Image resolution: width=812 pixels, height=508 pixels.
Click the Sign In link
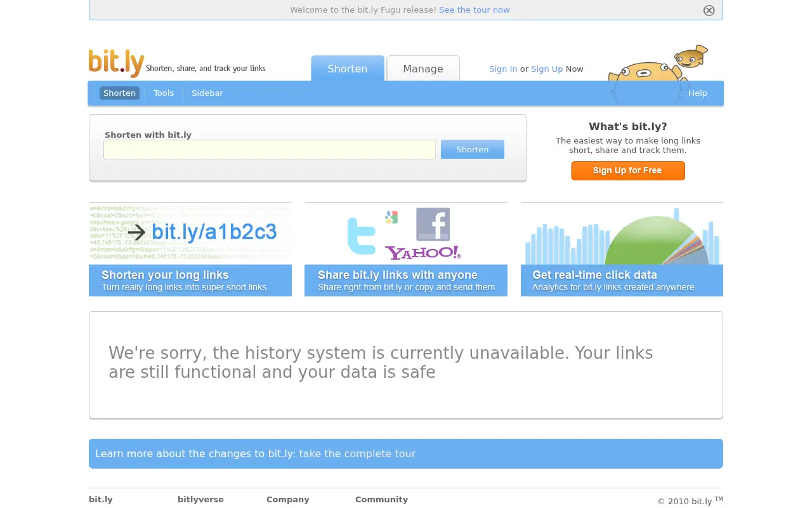pos(503,69)
